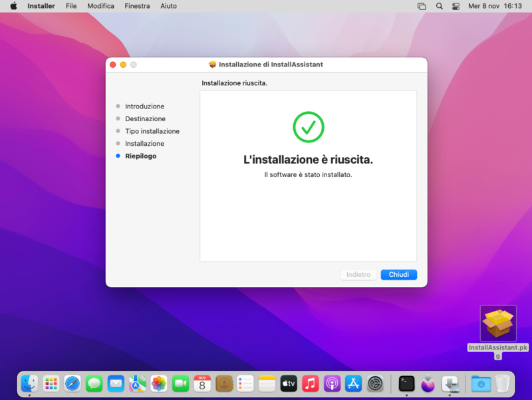Screen dimensions: 532x400
Task: Click the Tipo installazione step
Action: [x=152, y=131]
